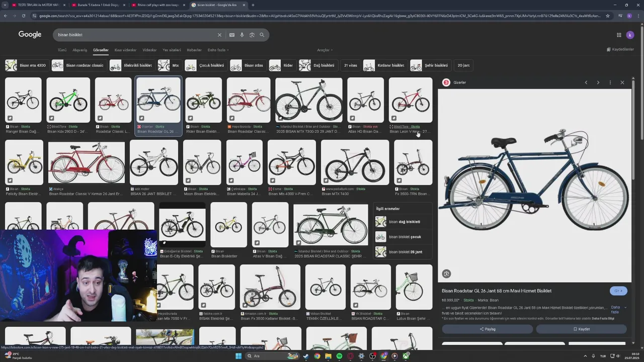The image size is (644, 362).
Task: Show previous image in preview panel
Action: click(x=586, y=82)
